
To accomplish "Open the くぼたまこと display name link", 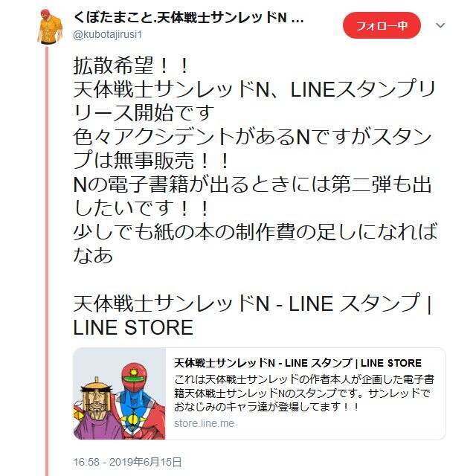I will [188, 18].
